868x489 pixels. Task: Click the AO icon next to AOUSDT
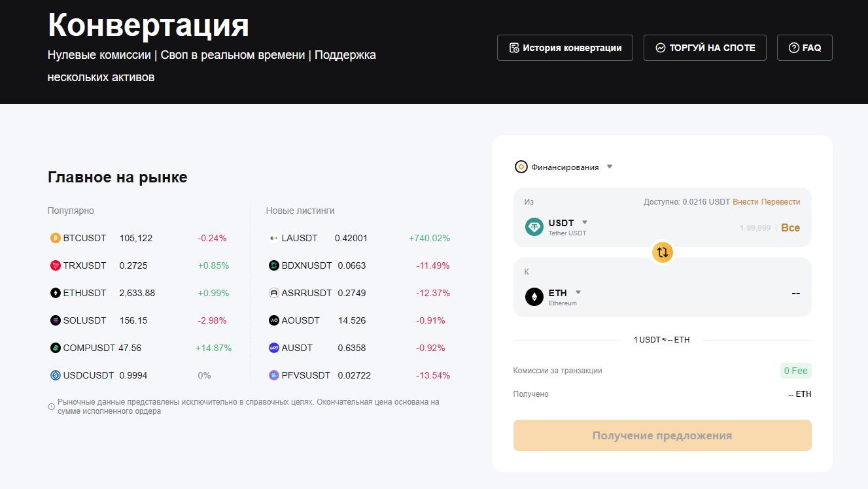point(273,320)
